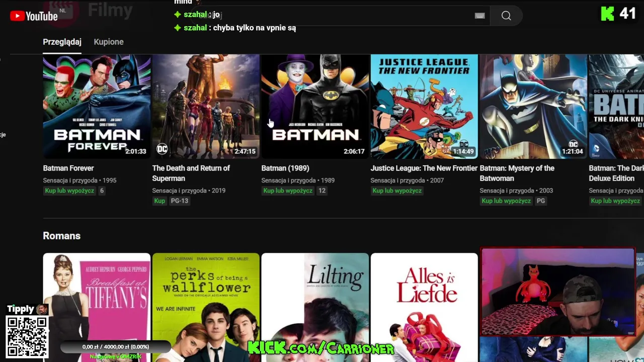
Task: Click the Kup badge under Death of Superman
Action: click(x=159, y=201)
